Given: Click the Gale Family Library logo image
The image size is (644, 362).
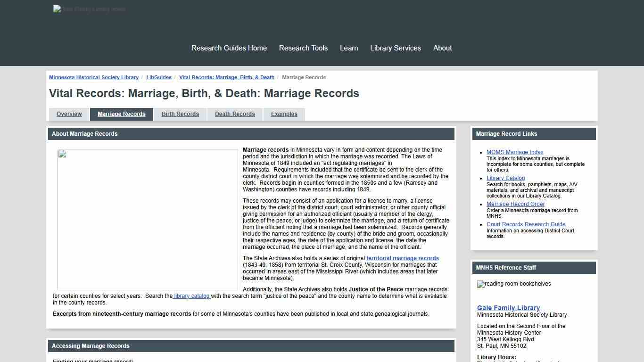Looking at the screenshot, I should (89, 8).
